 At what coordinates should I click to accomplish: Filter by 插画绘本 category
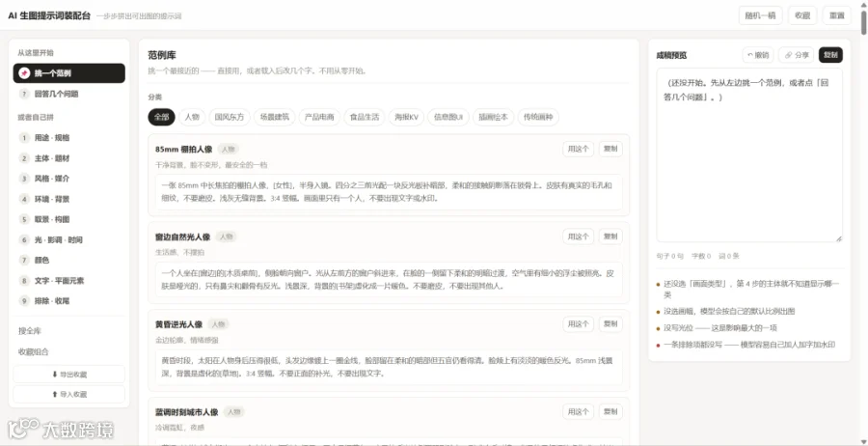pos(493,118)
